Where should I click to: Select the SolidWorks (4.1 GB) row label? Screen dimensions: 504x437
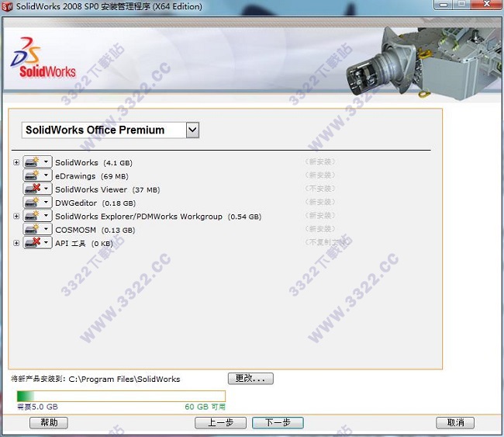tap(94, 163)
